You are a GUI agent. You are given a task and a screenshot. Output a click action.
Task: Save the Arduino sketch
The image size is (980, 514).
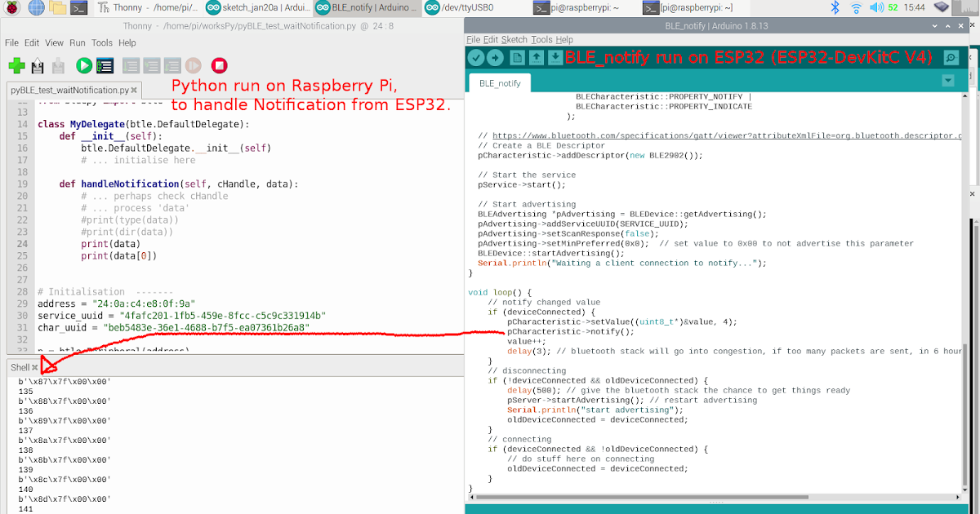click(556, 58)
